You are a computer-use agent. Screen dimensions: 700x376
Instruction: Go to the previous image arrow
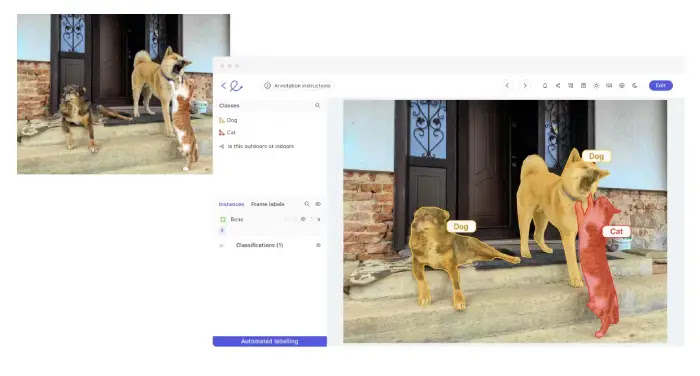click(507, 85)
